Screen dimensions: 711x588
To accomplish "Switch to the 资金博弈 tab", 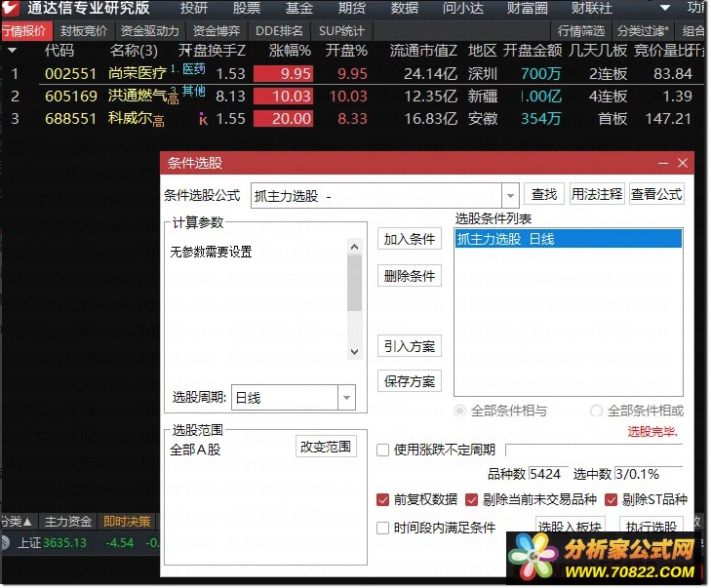I will 217,31.
